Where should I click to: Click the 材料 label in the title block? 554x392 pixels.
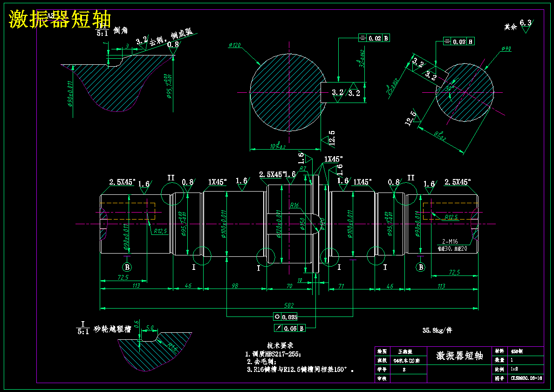(499, 351)
